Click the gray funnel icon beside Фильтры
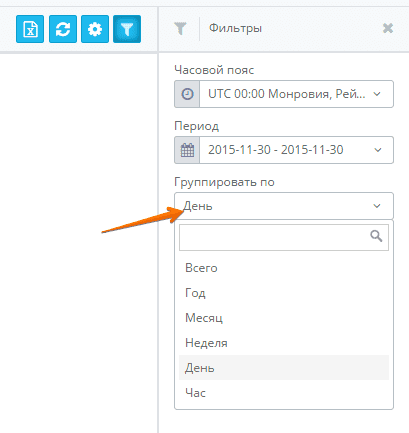 point(180,29)
